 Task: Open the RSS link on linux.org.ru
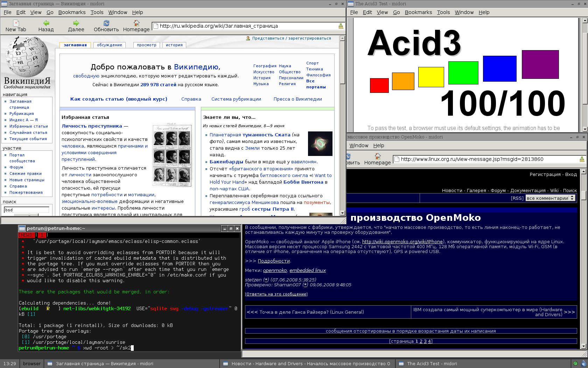517,198
